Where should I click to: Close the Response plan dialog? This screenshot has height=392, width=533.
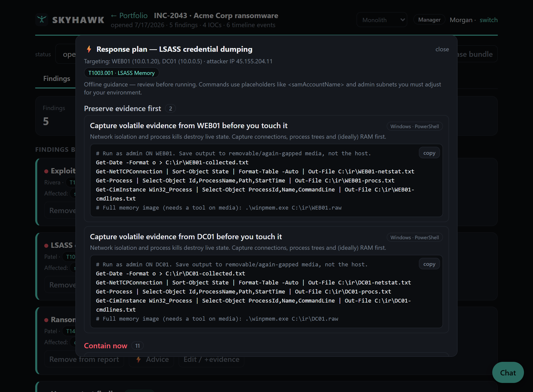point(442,49)
